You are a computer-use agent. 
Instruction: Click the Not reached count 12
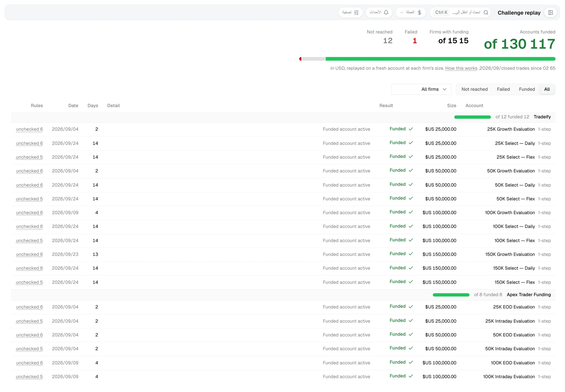(x=388, y=41)
